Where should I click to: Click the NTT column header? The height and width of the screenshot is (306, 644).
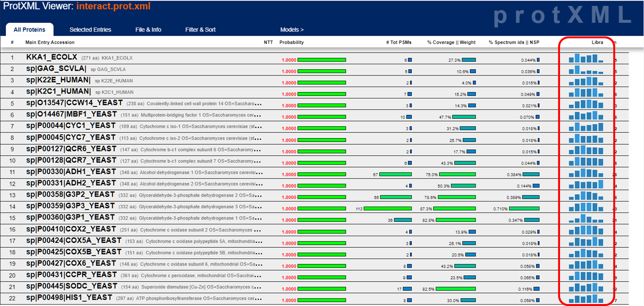tap(268, 42)
